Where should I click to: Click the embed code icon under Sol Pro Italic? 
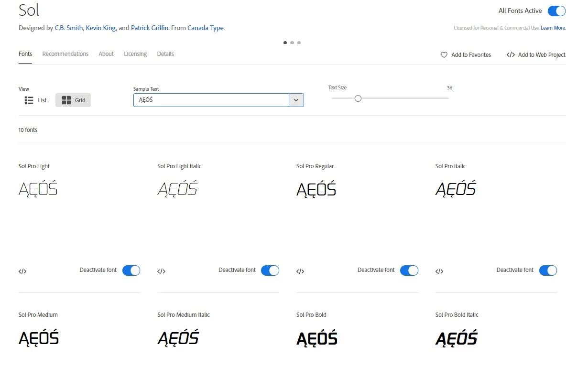[439, 271]
